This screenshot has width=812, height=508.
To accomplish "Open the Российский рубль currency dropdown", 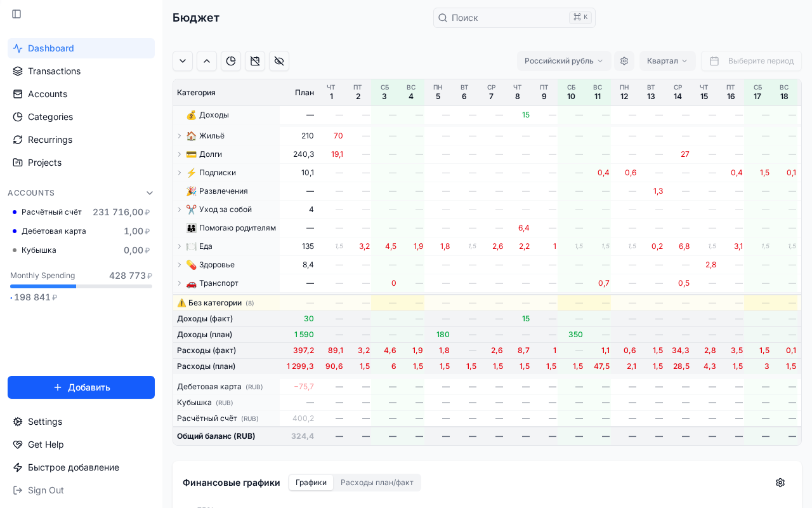I will click(x=563, y=61).
